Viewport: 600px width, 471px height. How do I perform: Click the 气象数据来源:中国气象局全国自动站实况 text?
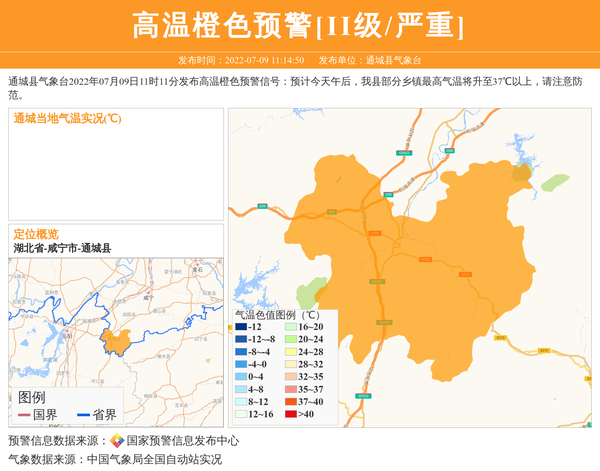tap(115, 459)
